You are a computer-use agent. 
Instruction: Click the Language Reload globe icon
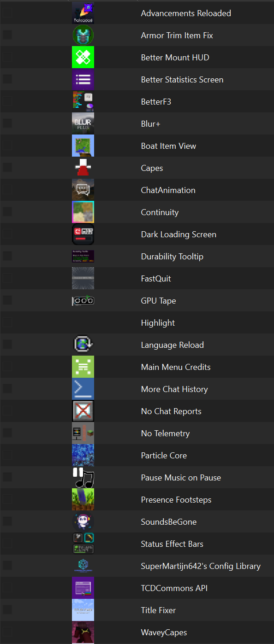pyautogui.click(x=83, y=345)
